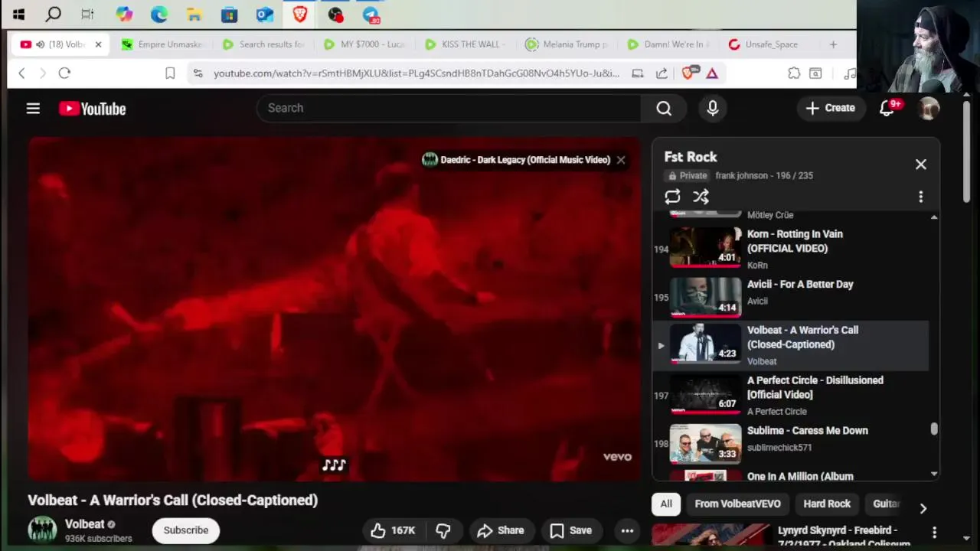This screenshot has width=980, height=551.
Task: Select the From VolbeatVEVO chip
Action: [x=737, y=504]
